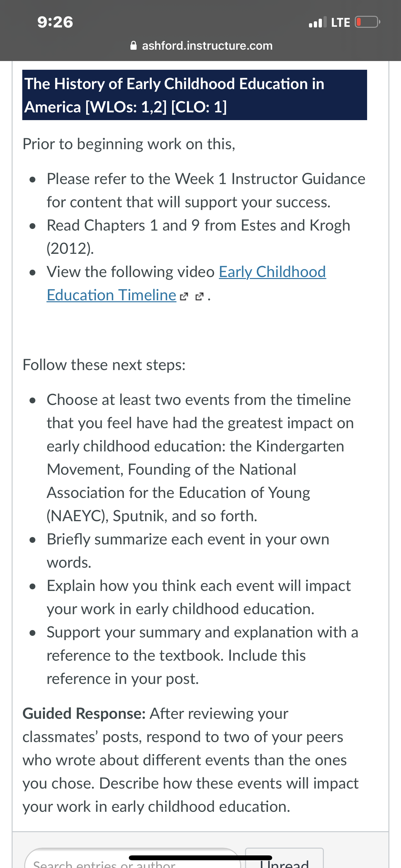
Task: Tap the LTE network indicator
Action: click(340, 22)
